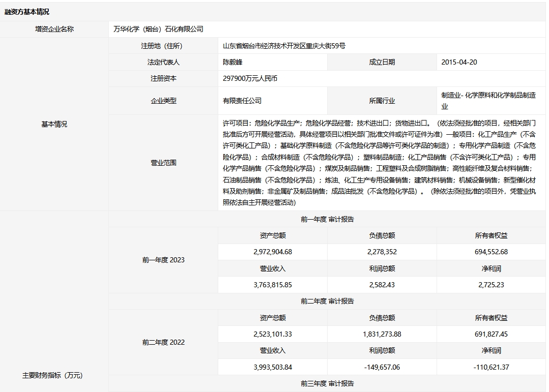Select industry 制造业-化学原料和化学制品制造业
The width and height of the screenshot is (549, 392).
488,101
